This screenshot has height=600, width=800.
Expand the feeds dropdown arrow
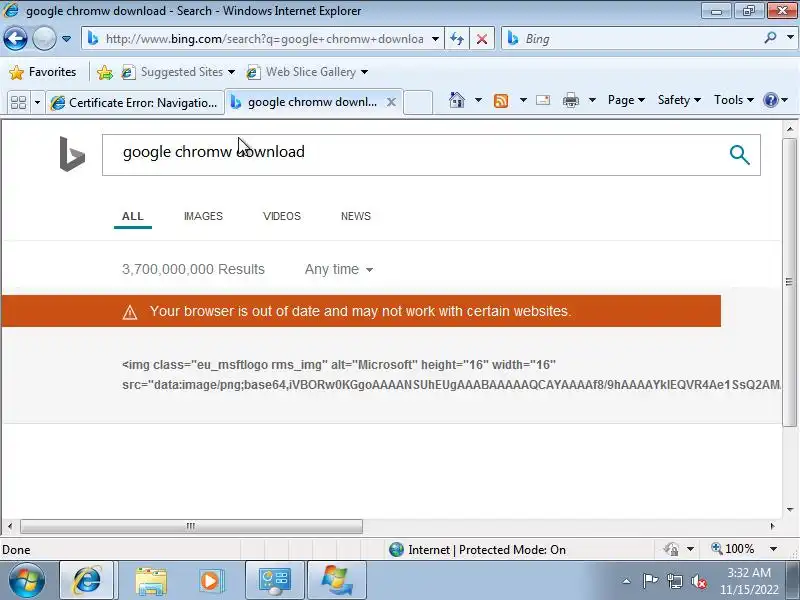523,100
